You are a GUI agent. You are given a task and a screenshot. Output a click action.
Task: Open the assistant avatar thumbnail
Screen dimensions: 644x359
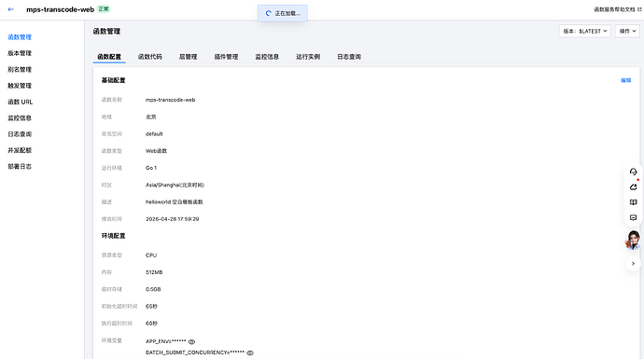tap(633, 240)
